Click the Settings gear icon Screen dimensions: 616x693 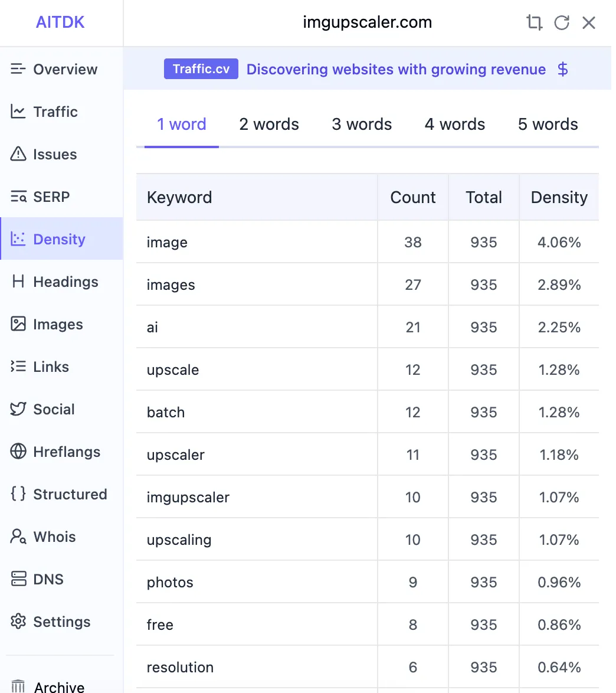(18, 622)
